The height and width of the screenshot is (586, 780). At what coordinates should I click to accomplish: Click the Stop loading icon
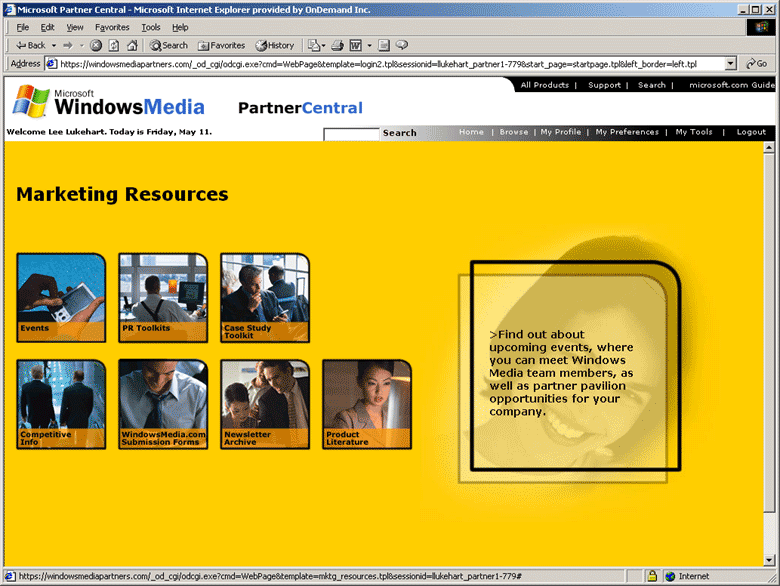click(x=96, y=45)
